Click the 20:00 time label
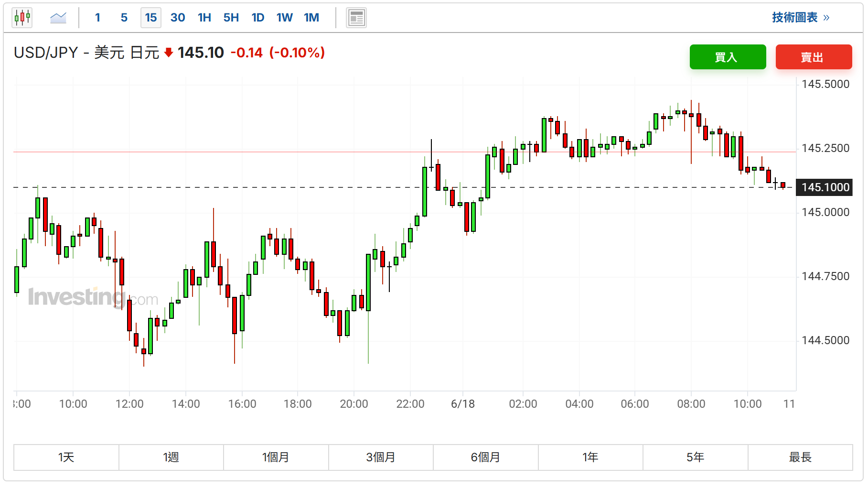868x489 pixels. (354, 404)
